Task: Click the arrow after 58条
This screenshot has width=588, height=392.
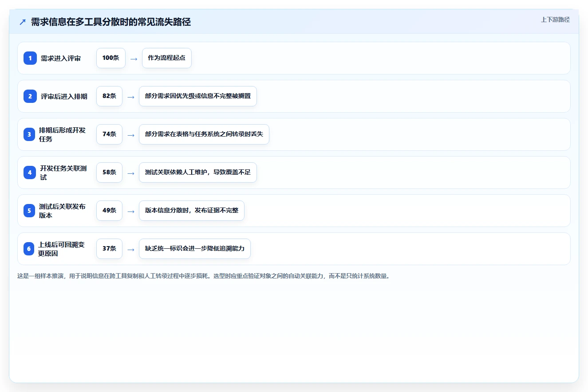Action: pos(130,173)
